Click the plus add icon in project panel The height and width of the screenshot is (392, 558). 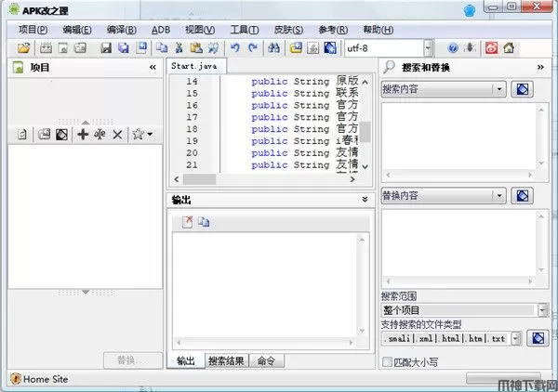pos(83,135)
